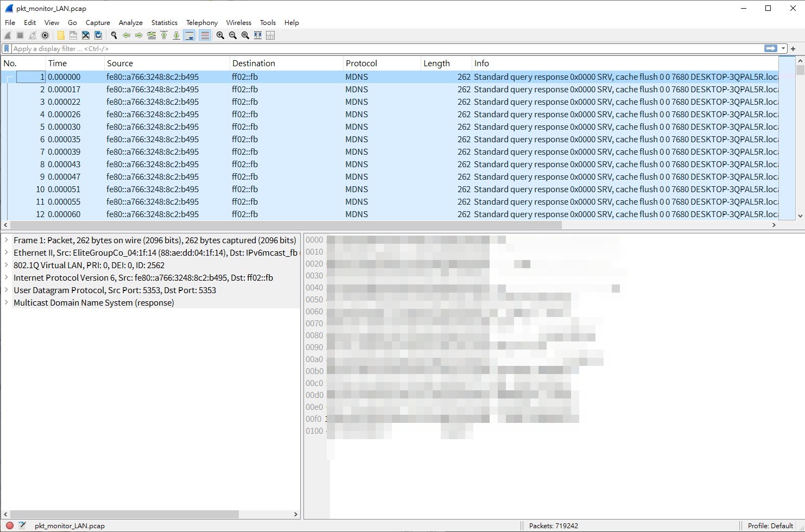Click the packet list horizontal scrollbar
This screenshot has width=805, height=532.
click(x=286, y=225)
